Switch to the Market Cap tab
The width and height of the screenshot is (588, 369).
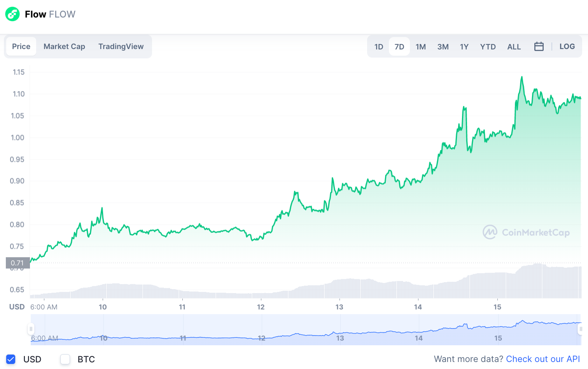coord(64,46)
